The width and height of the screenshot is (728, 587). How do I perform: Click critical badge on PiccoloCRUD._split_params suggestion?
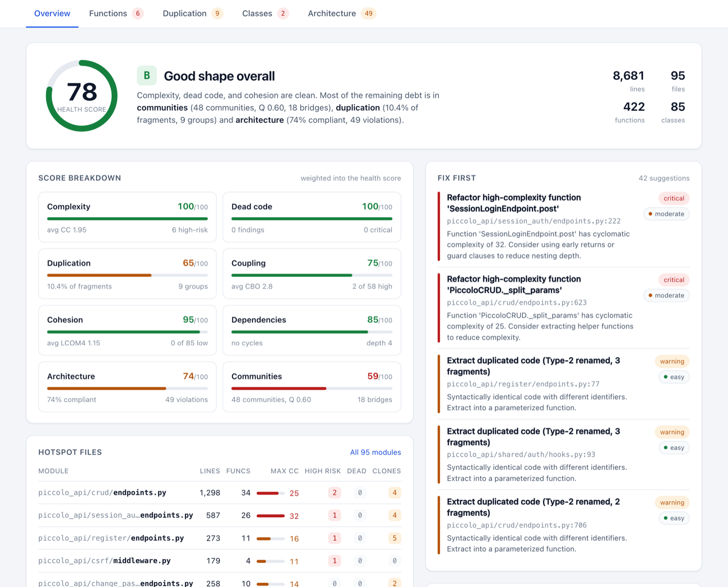point(674,280)
